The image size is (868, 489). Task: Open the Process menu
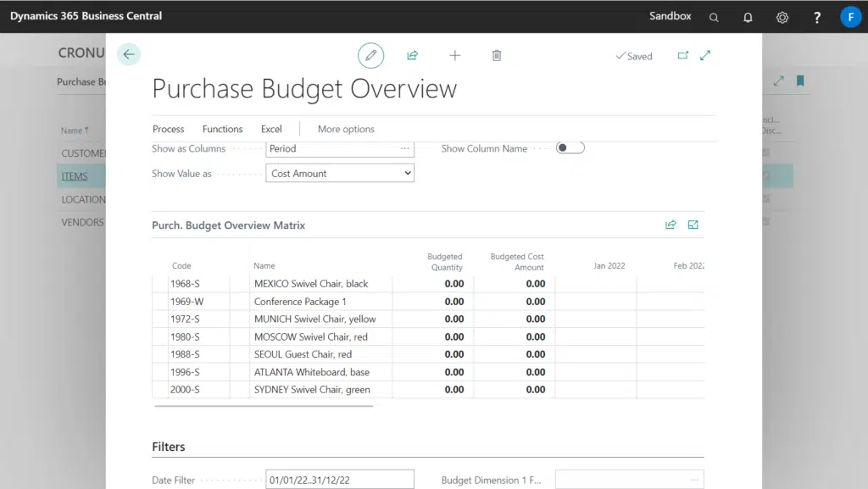169,130
